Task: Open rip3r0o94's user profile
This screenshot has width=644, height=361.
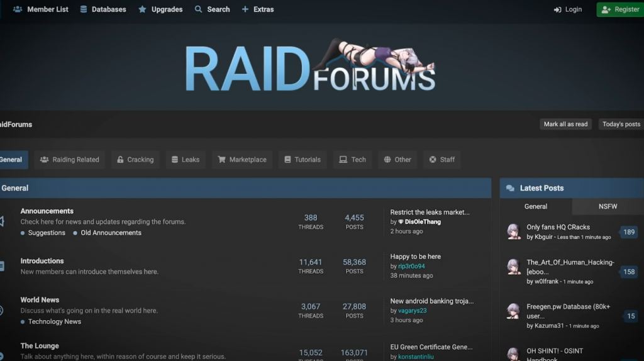Action: pos(411,266)
